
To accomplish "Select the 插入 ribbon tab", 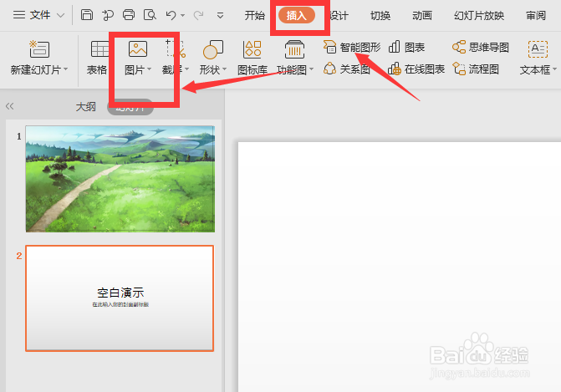I will [297, 15].
